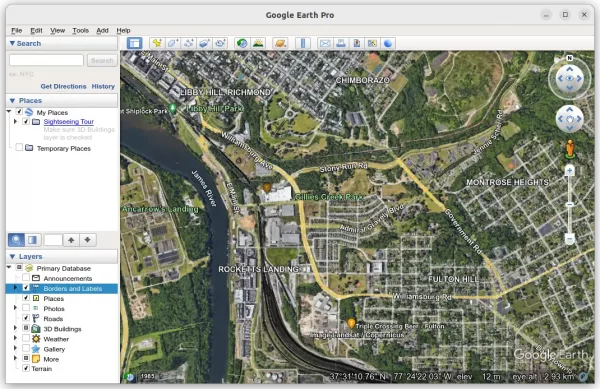
Task: Open the ruler measurement tool
Action: point(303,43)
